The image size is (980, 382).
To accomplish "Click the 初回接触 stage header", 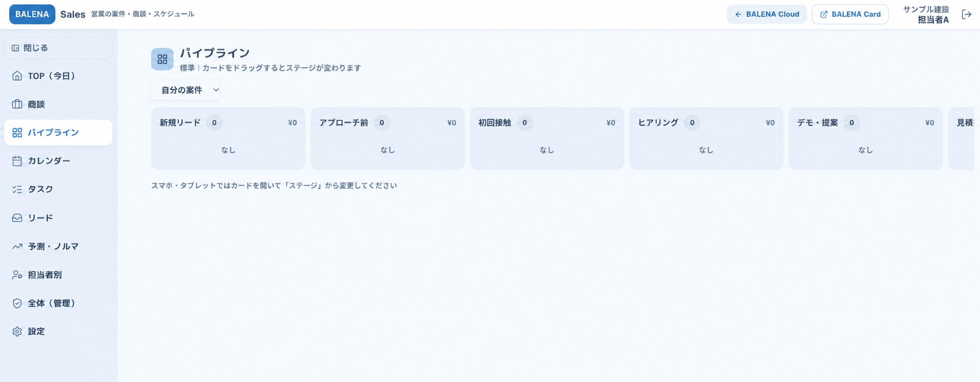I will click(495, 123).
